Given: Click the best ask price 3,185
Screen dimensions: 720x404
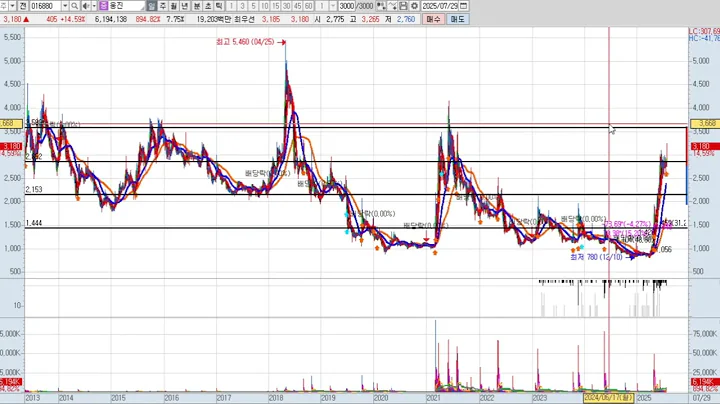Looking at the screenshot, I should [x=271, y=19].
